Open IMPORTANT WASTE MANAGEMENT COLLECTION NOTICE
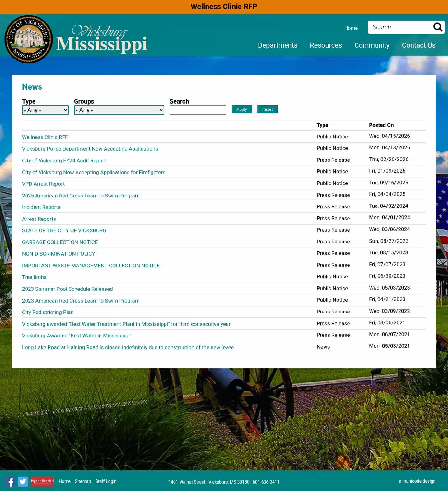The image size is (448, 491). pyautogui.click(x=91, y=266)
